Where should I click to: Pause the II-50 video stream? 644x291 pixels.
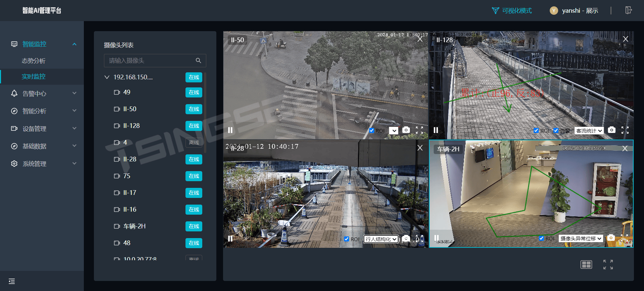230,130
